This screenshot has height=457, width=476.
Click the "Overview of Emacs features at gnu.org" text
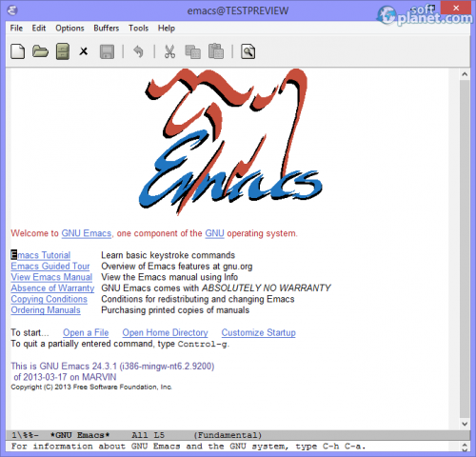pyautogui.click(x=177, y=266)
